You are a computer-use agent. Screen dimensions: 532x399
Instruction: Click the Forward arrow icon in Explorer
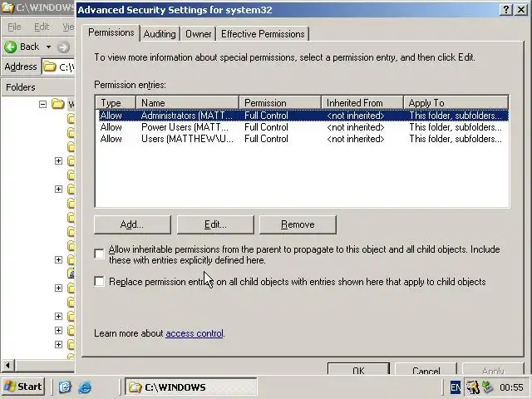(63, 47)
